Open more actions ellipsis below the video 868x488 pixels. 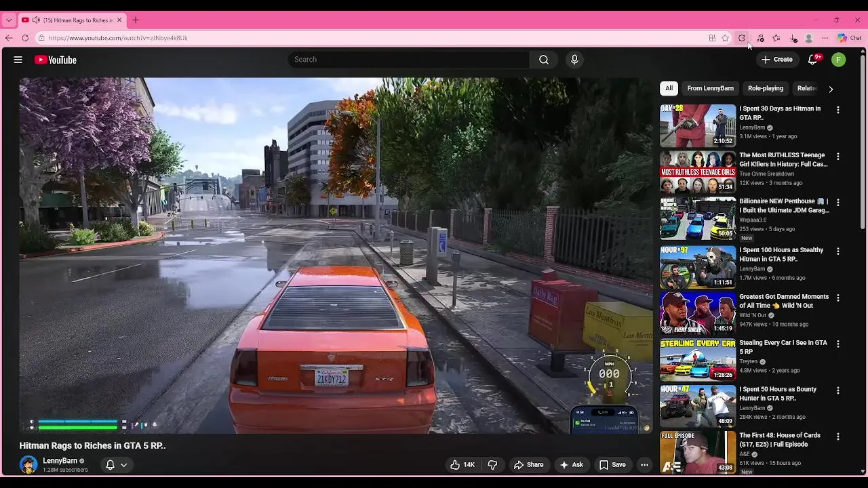(644, 465)
